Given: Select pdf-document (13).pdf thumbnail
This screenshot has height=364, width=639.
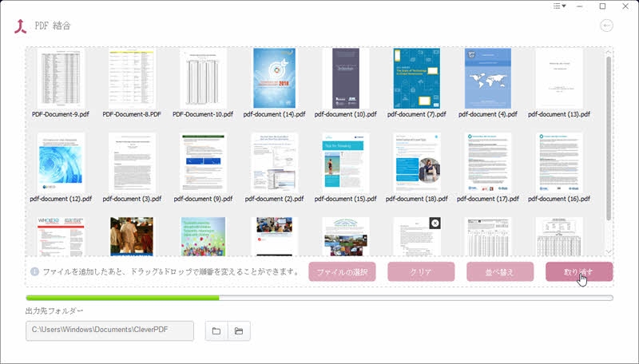Looking at the screenshot, I should point(559,78).
